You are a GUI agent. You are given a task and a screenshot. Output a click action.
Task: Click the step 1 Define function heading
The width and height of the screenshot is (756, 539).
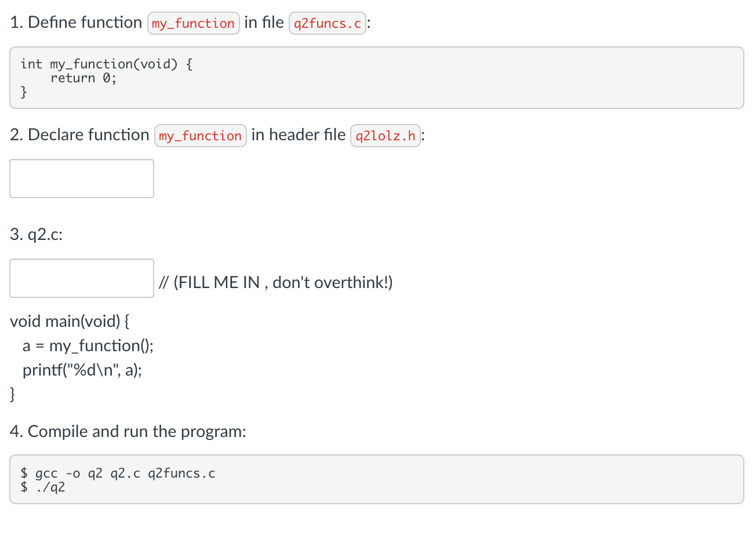coord(76,22)
